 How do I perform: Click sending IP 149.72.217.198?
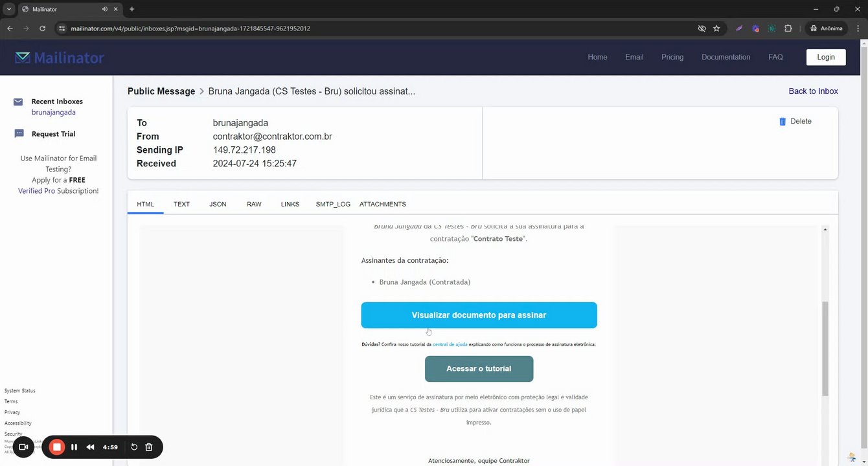click(244, 150)
